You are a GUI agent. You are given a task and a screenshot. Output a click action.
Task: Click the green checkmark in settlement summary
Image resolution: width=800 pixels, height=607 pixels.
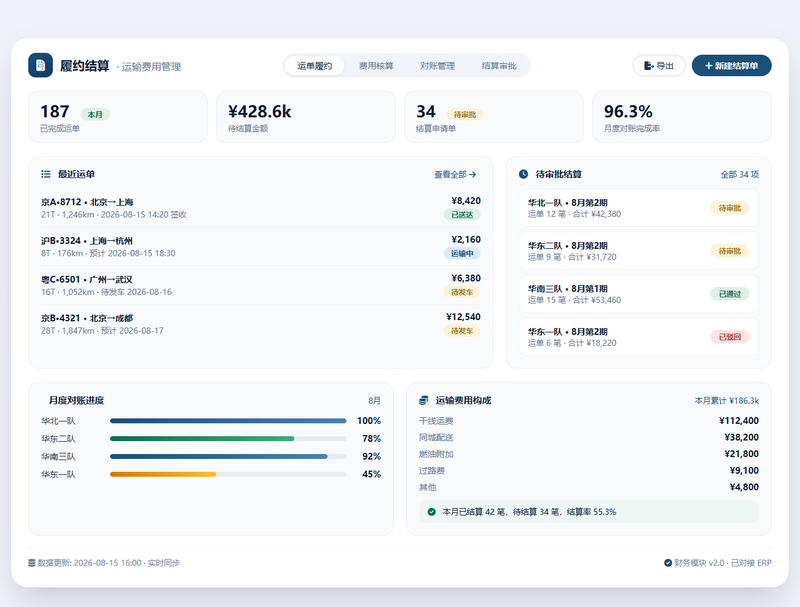point(432,512)
